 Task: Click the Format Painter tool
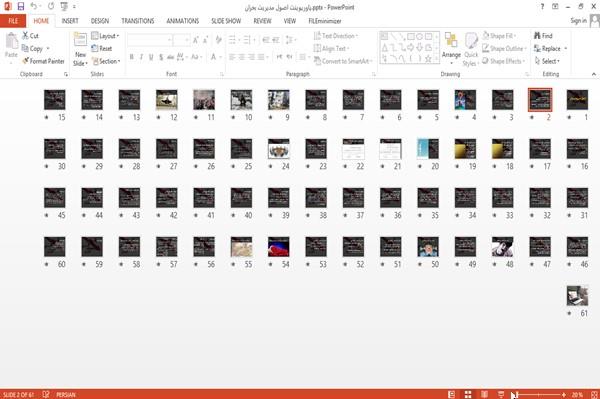coord(43,61)
